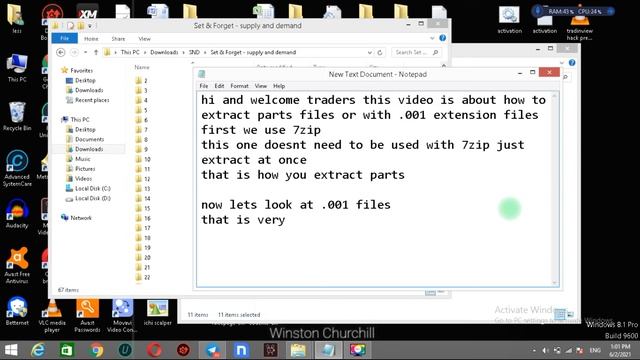Click inside the Notepad text area
Viewport: 640px width, 360px height.
point(374,189)
